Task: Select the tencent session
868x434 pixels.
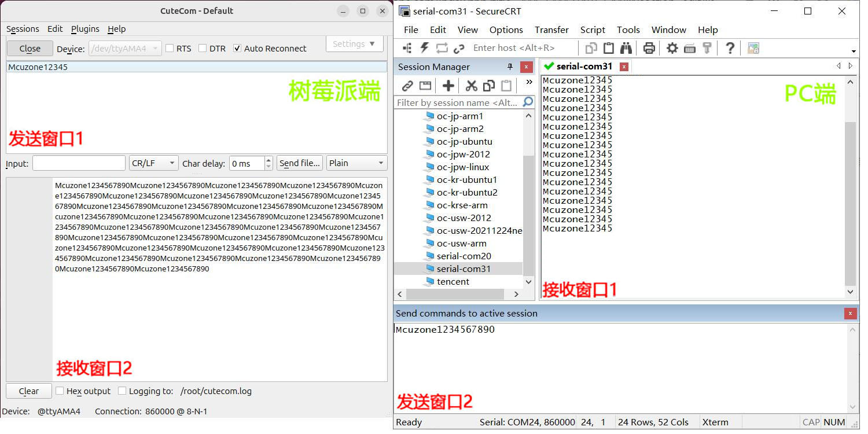Action: pos(453,281)
